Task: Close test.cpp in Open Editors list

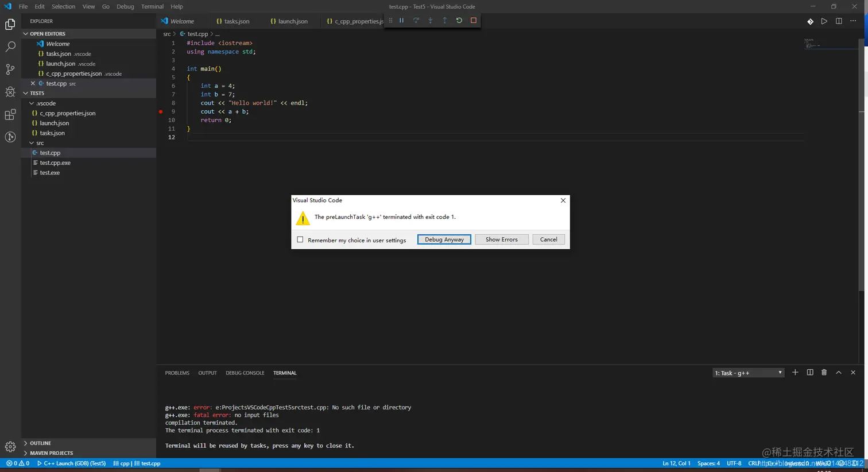Action: coord(33,83)
